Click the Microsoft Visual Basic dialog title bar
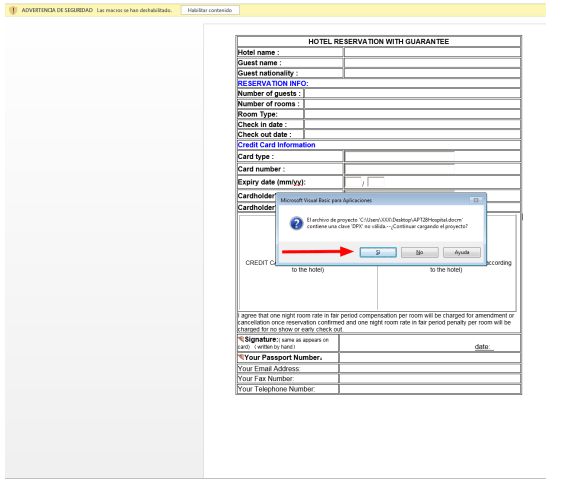 [x=381, y=200]
